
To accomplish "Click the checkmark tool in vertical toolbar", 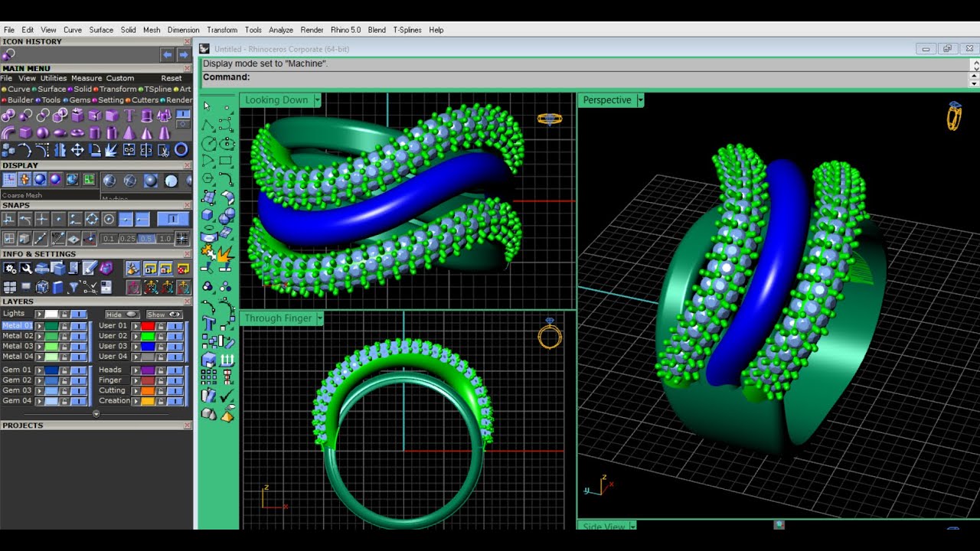I will click(x=227, y=395).
